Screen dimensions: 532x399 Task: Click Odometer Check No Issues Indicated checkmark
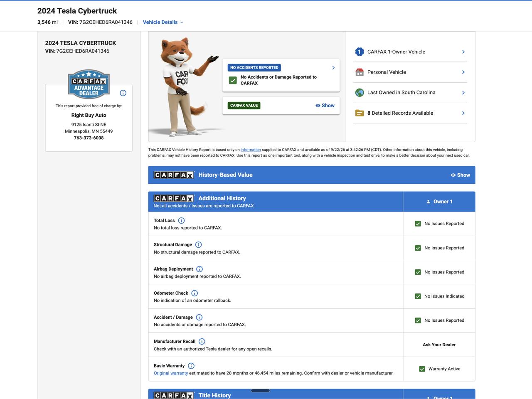coord(418,296)
